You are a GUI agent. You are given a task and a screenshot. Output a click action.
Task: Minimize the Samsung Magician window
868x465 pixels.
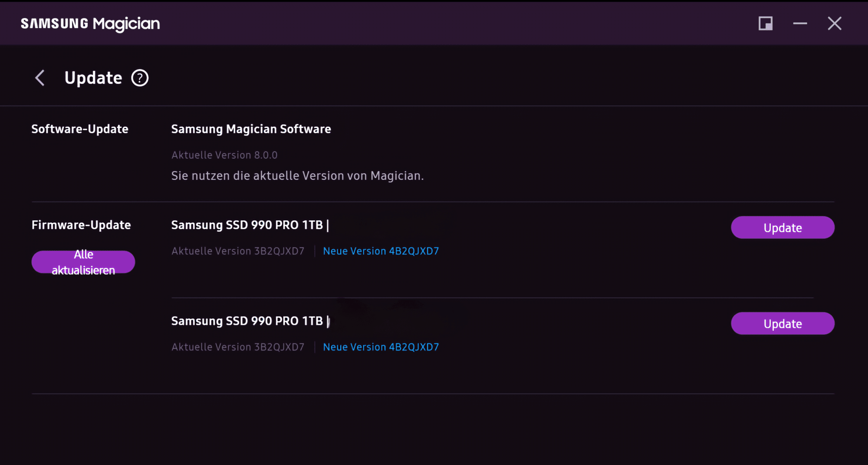pos(800,23)
